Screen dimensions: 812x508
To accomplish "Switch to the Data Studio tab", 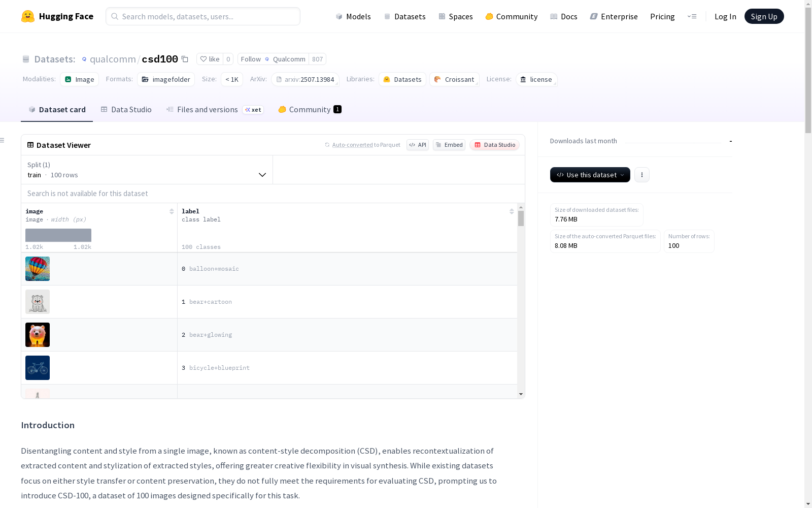I will 126,110.
